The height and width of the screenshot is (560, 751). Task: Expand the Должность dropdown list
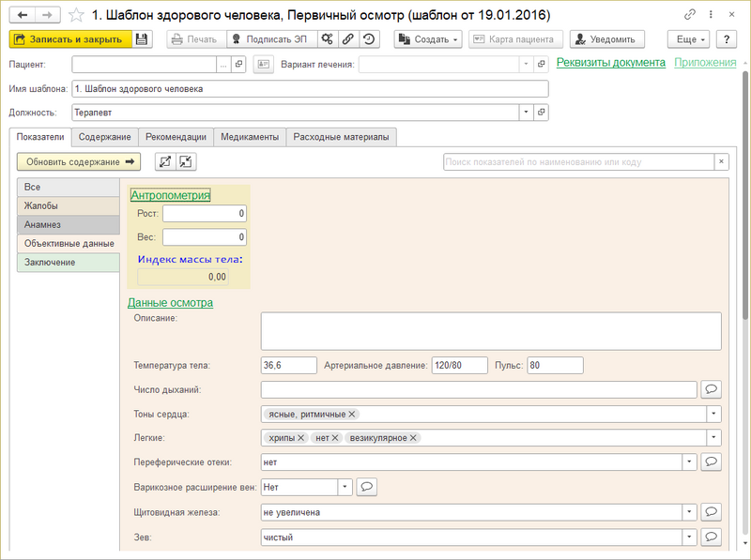[x=525, y=113]
